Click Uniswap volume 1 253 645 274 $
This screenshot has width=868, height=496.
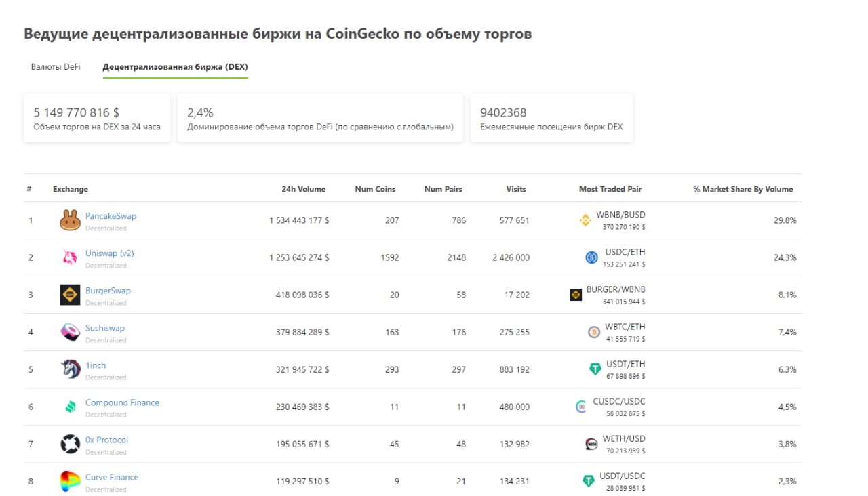(299, 257)
